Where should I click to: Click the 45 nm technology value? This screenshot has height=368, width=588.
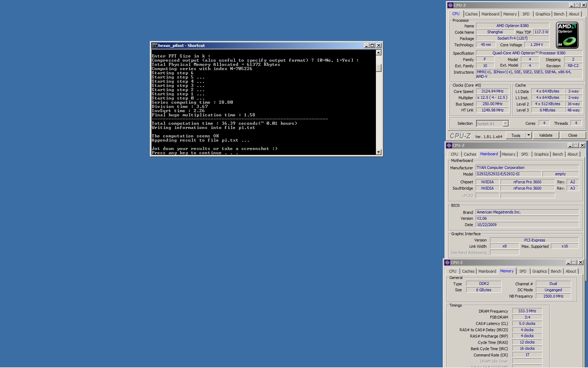point(485,45)
